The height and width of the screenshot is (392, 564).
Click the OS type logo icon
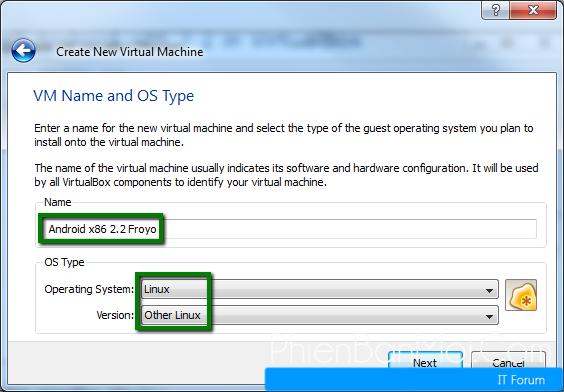[521, 295]
